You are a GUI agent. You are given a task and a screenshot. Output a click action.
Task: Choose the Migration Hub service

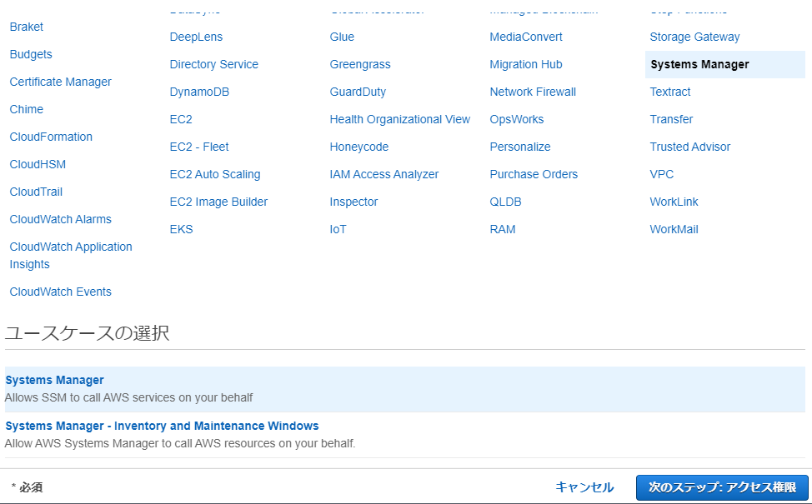click(526, 64)
